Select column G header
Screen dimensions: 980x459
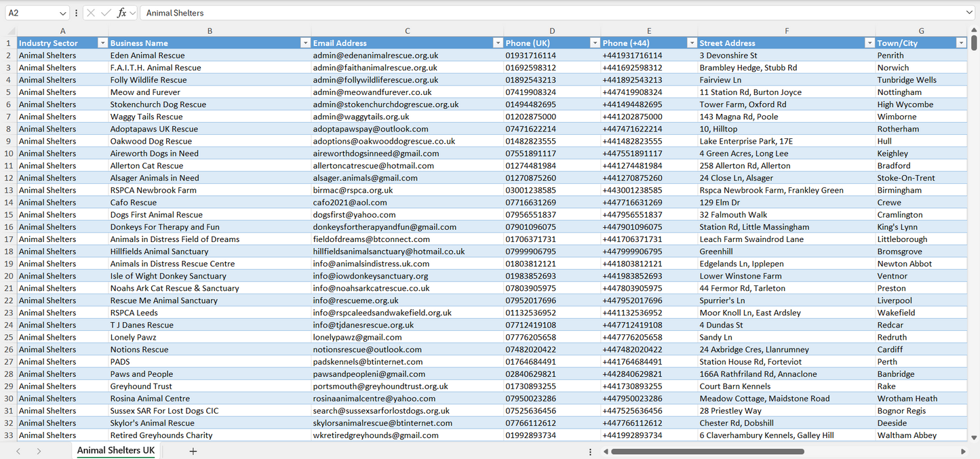(921, 31)
